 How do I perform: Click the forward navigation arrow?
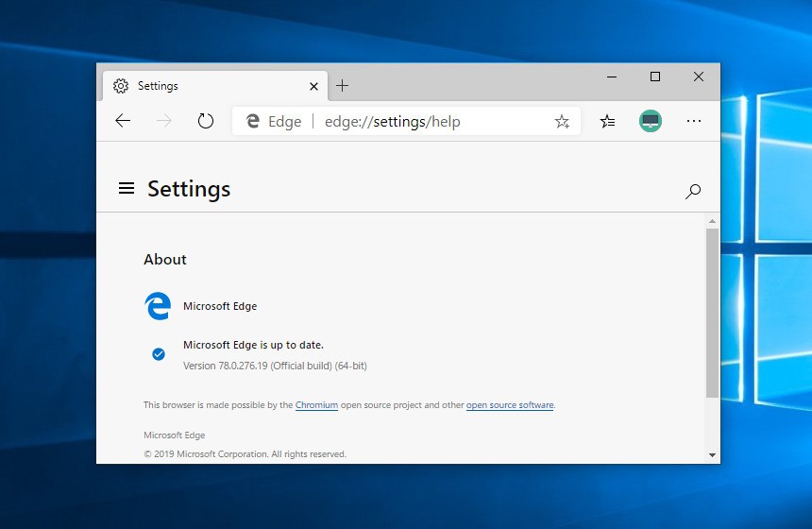pos(164,121)
